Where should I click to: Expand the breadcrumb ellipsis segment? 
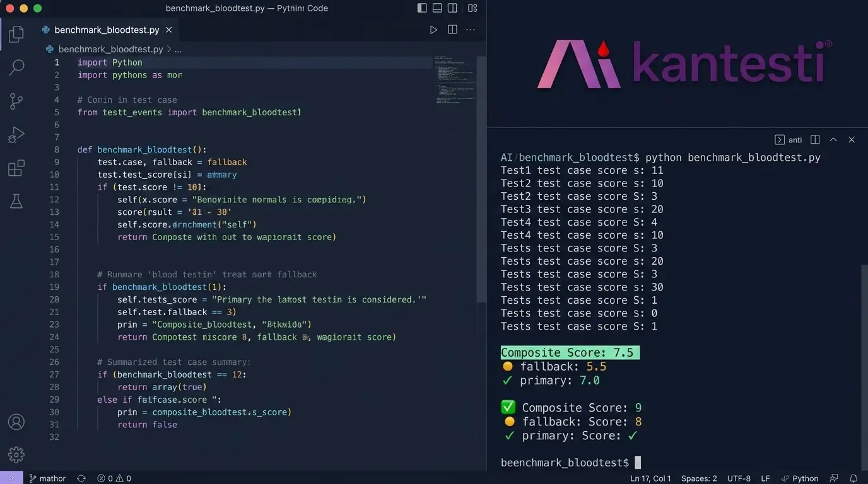pyautogui.click(x=178, y=49)
